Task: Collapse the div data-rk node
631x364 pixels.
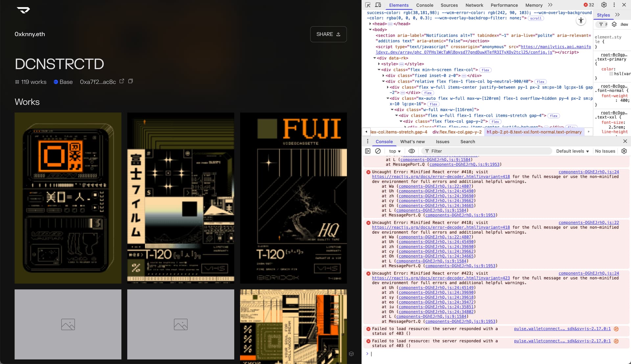Action: point(374,58)
